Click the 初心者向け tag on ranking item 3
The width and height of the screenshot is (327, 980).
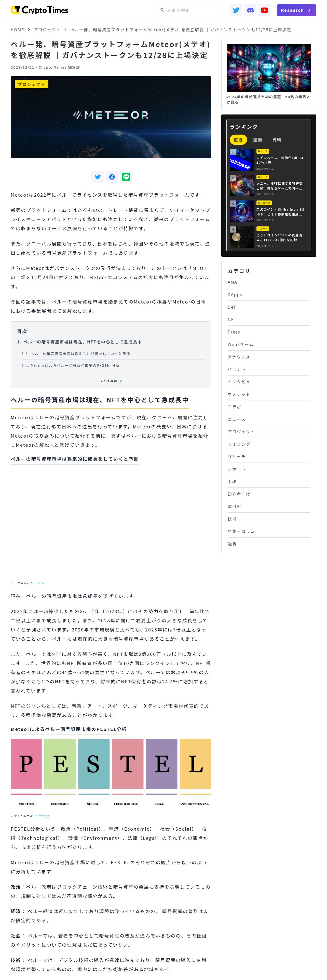[264, 203]
